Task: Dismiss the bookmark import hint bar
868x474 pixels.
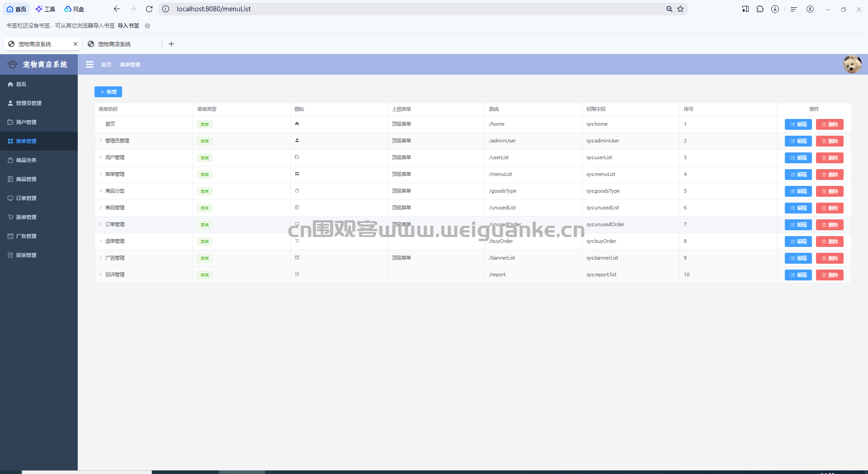Action: pos(147,26)
